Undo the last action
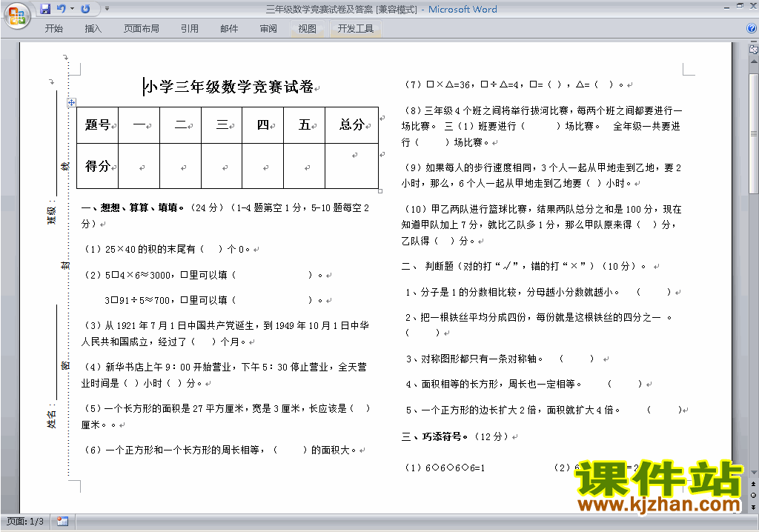Image resolution: width=759 pixels, height=532 pixels. click(61, 9)
